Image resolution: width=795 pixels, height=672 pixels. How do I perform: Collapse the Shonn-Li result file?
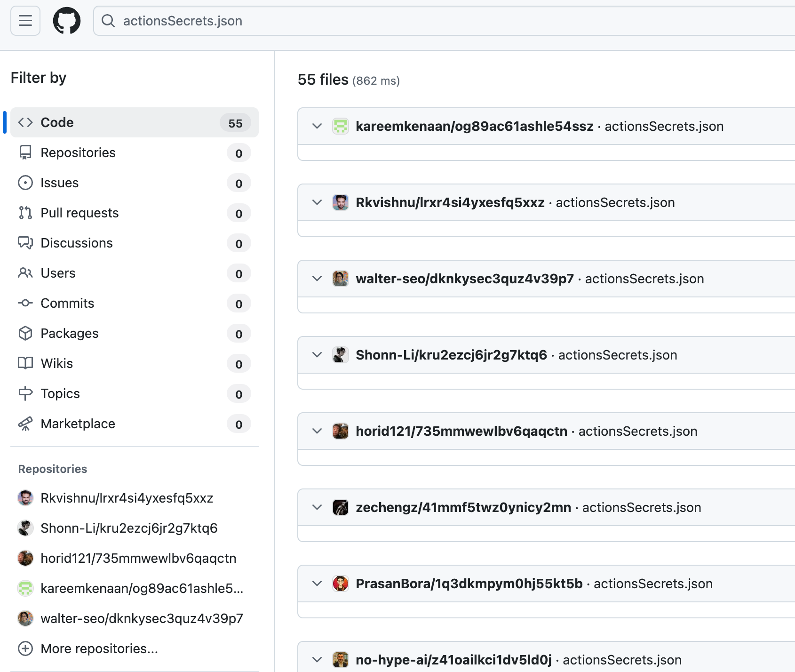point(317,355)
